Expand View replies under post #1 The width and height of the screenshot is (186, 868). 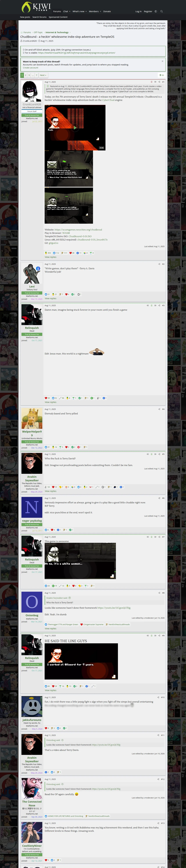pyautogui.click(x=51, y=257)
